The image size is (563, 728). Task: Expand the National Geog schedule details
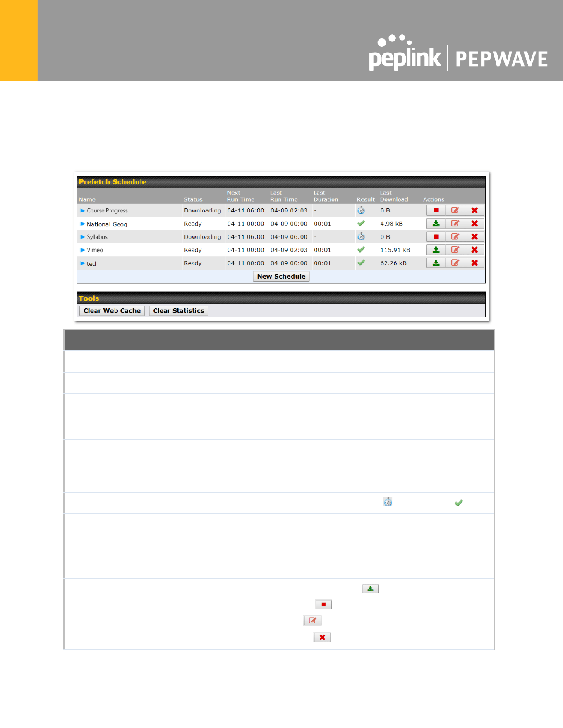click(82, 224)
